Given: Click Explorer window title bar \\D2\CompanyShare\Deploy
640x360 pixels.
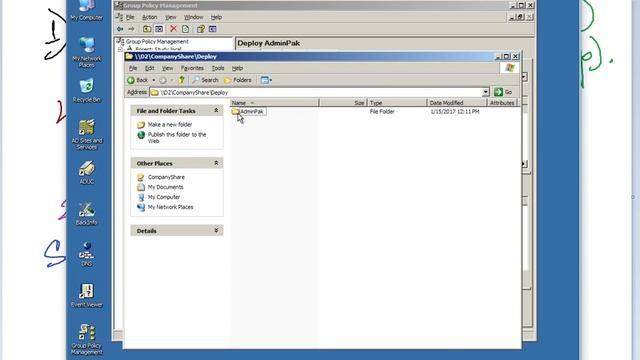Looking at the screenshot, I should click(x=310, y=56).
